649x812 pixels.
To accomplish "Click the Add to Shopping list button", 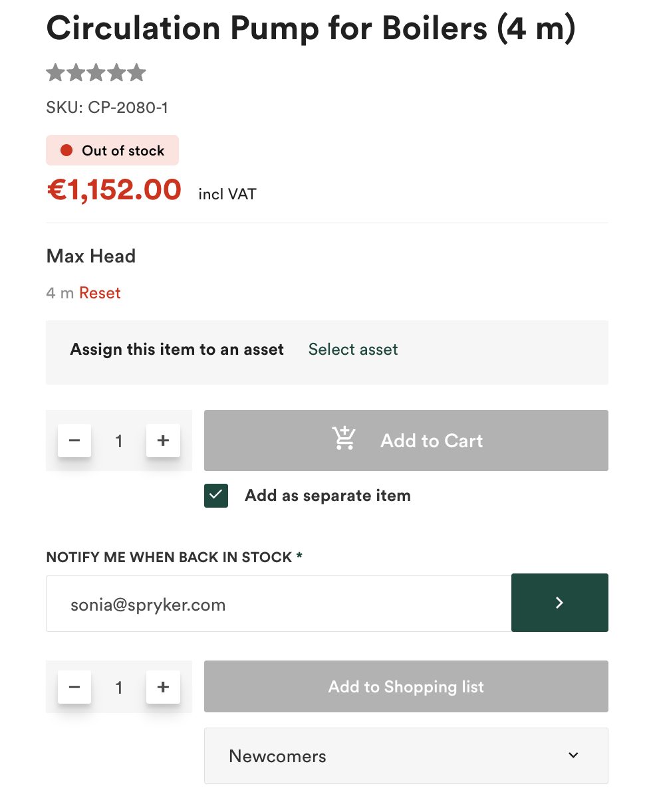I will (406, 687).
